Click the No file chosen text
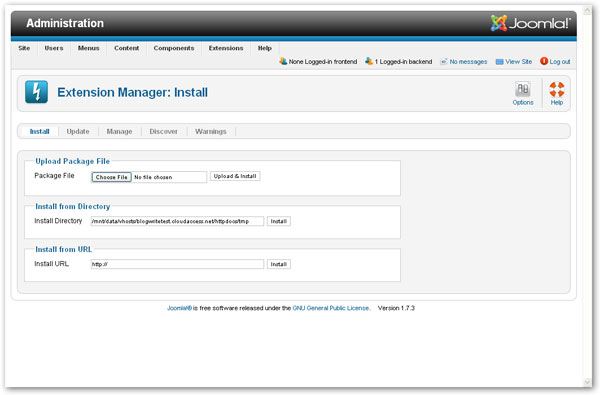The image size is (600, 395). [153, 177]
